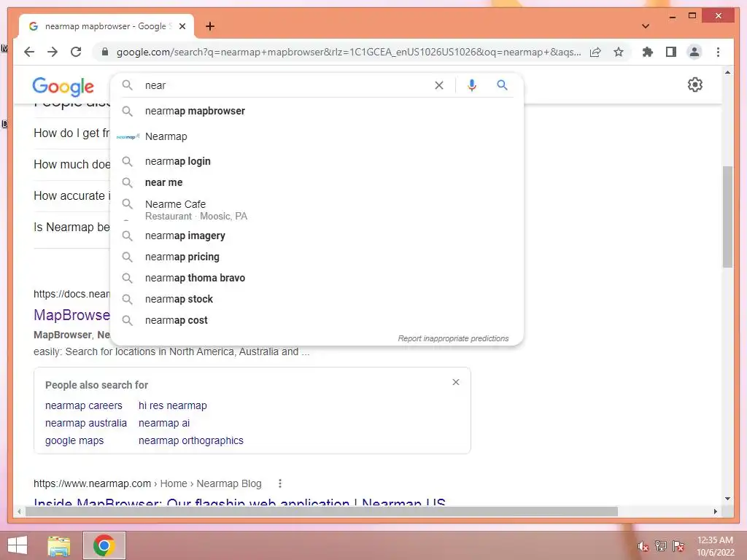The image size is (747, 560).
Task: Select the nearmap mapbrowser Google tab
Action: click(x=106, y=26)
